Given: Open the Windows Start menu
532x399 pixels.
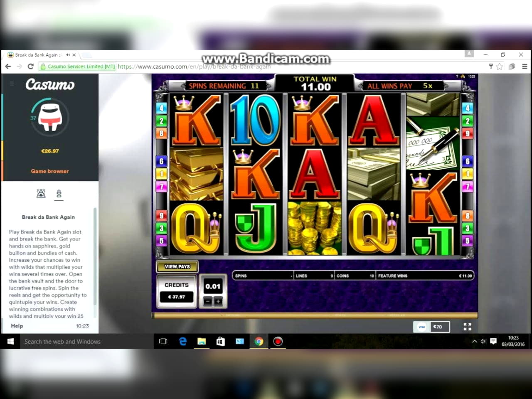Looking at the screenshot, I should pos(10,341).
